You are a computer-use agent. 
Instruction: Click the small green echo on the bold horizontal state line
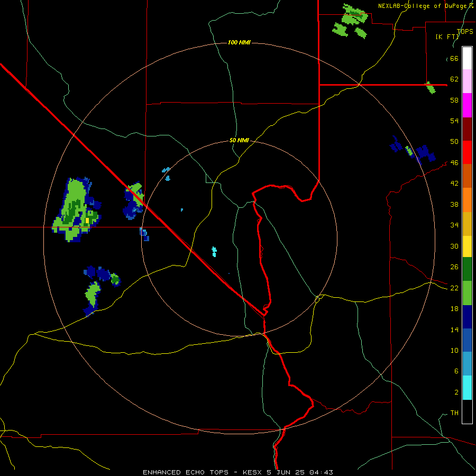431,88
